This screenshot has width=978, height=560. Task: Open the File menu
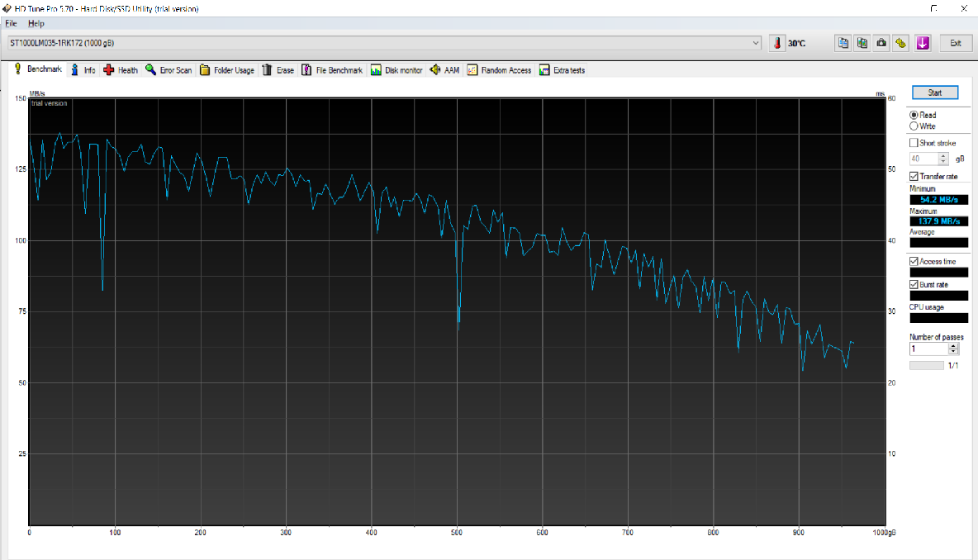[11, 23]
